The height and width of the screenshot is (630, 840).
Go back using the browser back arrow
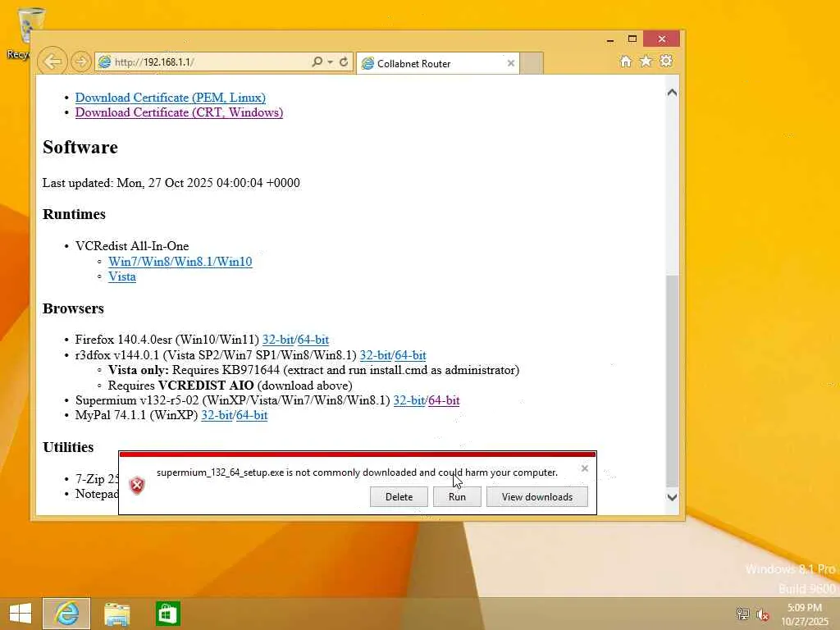52,62
